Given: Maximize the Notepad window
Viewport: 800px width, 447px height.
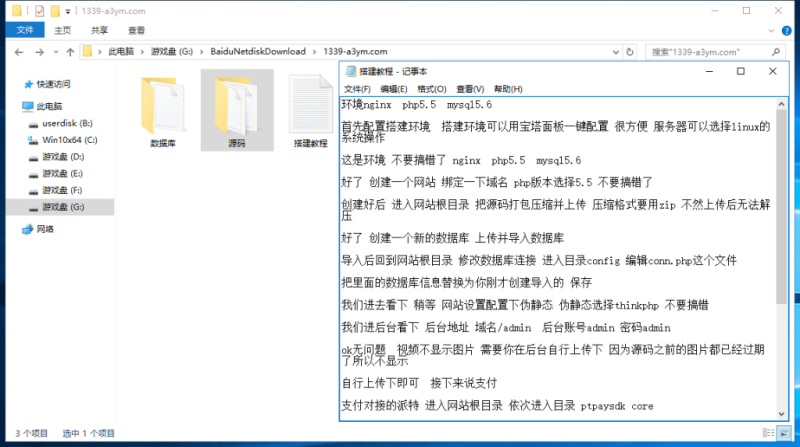Looking at the screenshot, I should coord(741,71).
